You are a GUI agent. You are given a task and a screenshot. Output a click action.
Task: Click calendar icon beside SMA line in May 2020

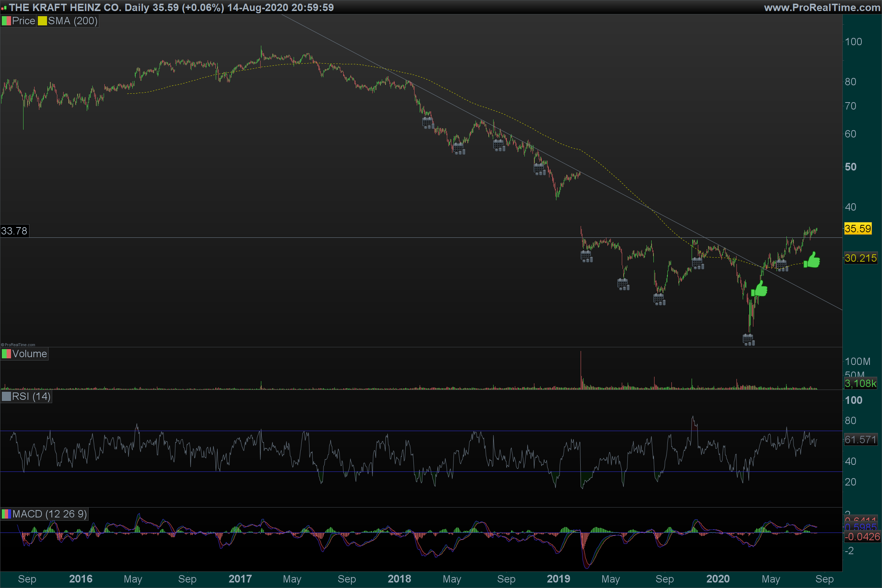tap(782, 265)
